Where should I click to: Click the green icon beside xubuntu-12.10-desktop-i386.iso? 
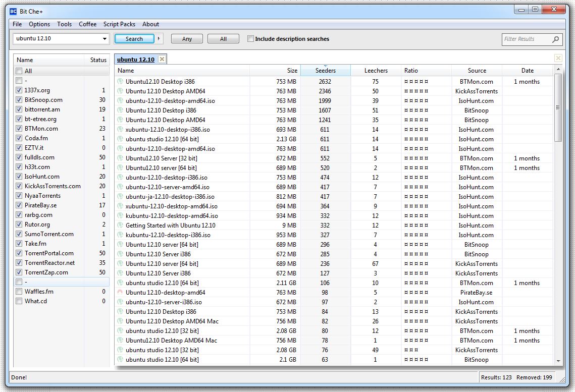(x=120, y=130)
